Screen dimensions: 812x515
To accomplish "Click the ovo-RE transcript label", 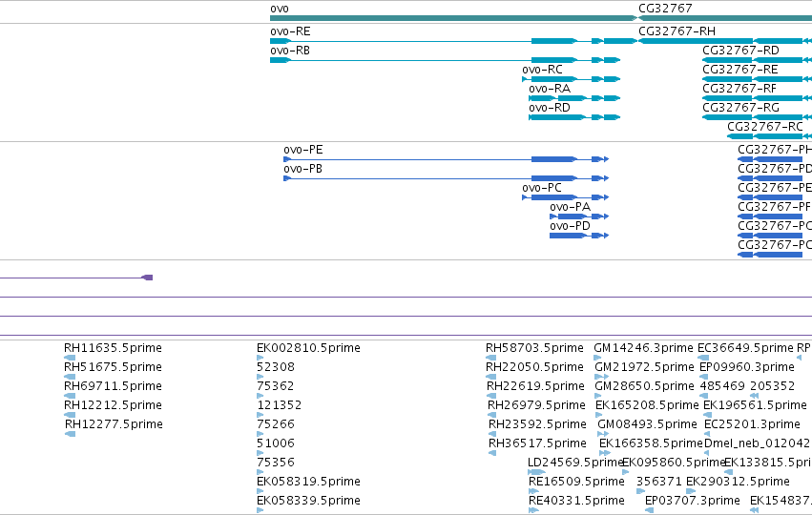I will (290, 31).
